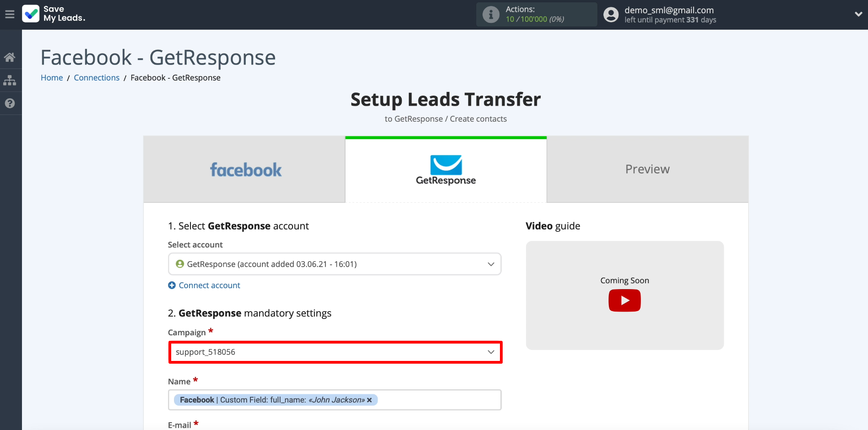Click the Actions counter 10 / 100'000
Image resolution: width=868 pixels, height=430 pixels.
pos(535,19)
